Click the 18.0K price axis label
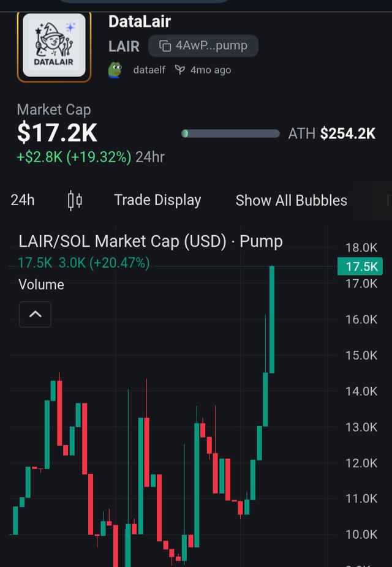This screenshot has width=392, height=567. point(361,248)
